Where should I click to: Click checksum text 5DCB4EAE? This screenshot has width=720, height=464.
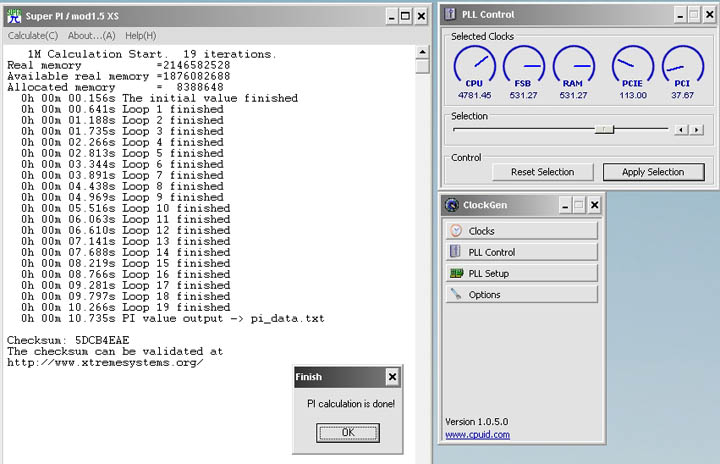pos(102,340)
